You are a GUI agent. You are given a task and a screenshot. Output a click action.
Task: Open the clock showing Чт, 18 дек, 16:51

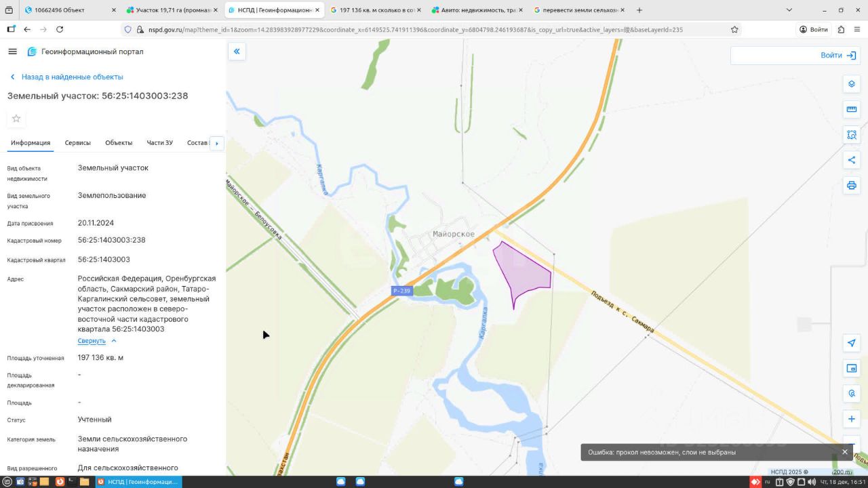[x=842, y=482]
